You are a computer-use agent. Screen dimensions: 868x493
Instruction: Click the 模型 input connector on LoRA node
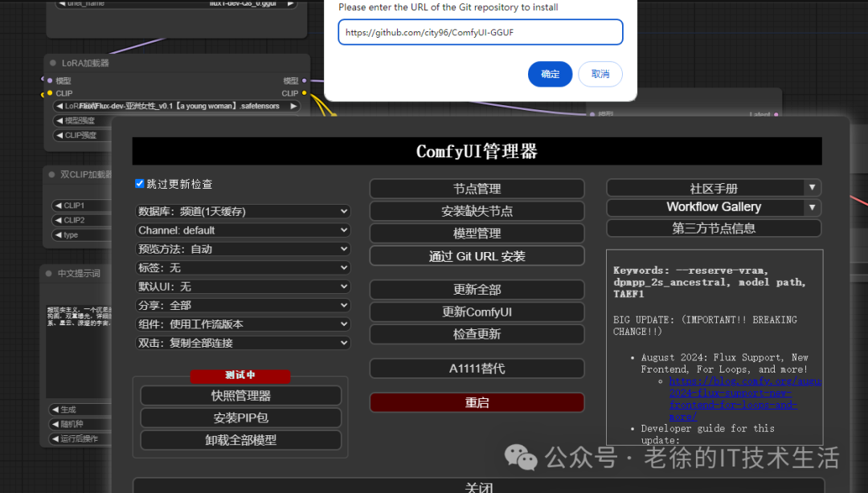point(50,81)
